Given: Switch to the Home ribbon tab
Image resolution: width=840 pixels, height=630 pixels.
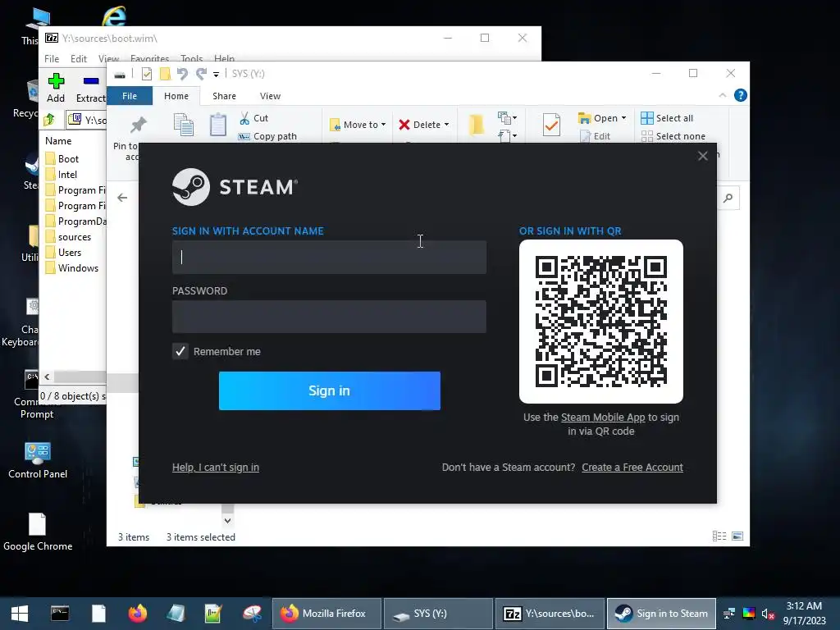Looking at the screenshot, I should (x=176, y=96).
